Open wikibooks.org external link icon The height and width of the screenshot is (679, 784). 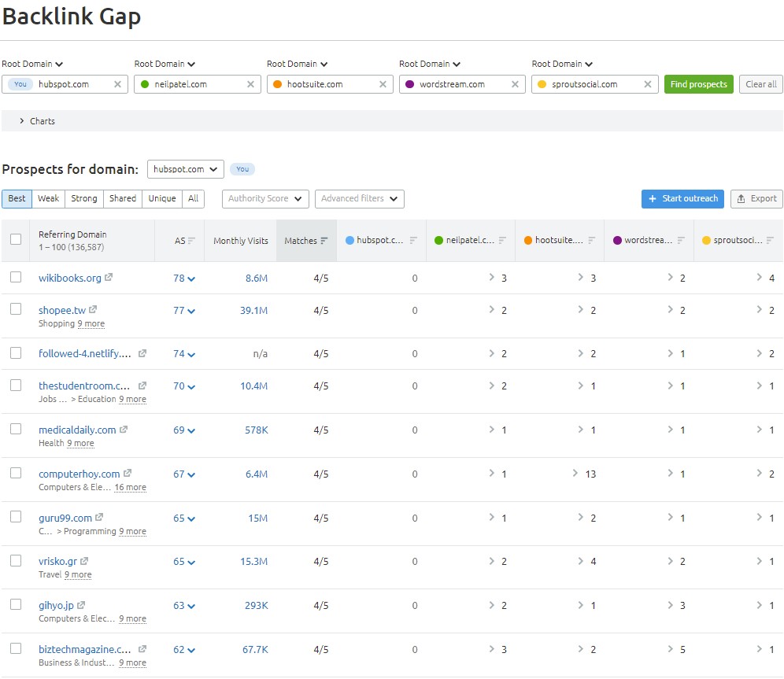coord(109,277)
